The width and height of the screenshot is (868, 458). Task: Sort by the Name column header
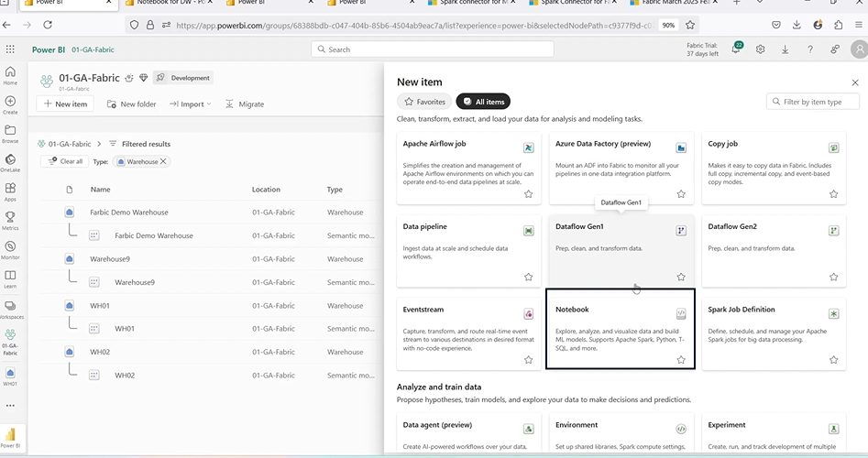coord(100,190)
